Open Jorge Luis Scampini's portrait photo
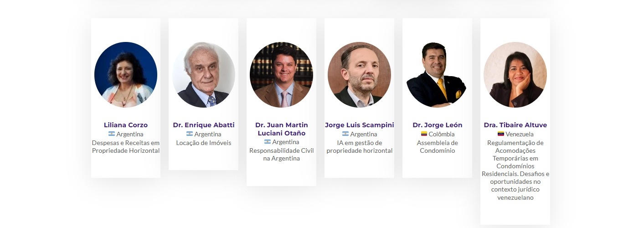644x228 pixels. (x=359, y=75)
